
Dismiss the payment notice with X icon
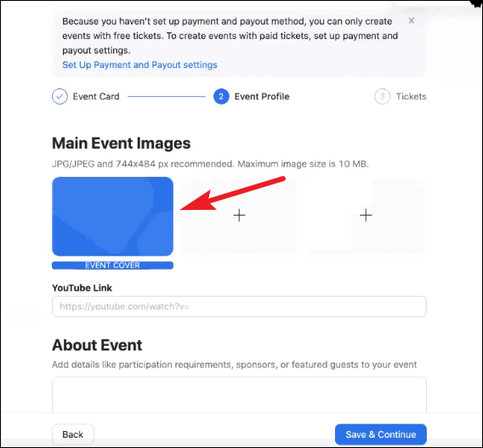click(x=412, y=20)
